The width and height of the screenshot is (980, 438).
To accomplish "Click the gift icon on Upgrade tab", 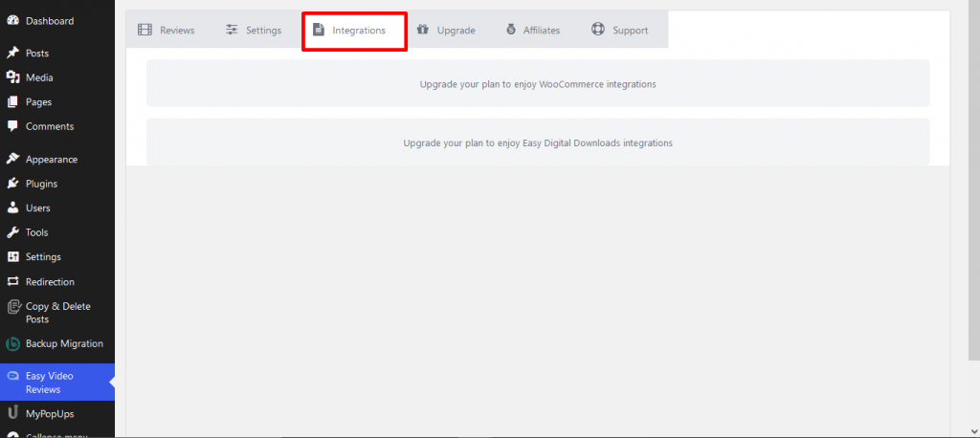I will point(422,30).
